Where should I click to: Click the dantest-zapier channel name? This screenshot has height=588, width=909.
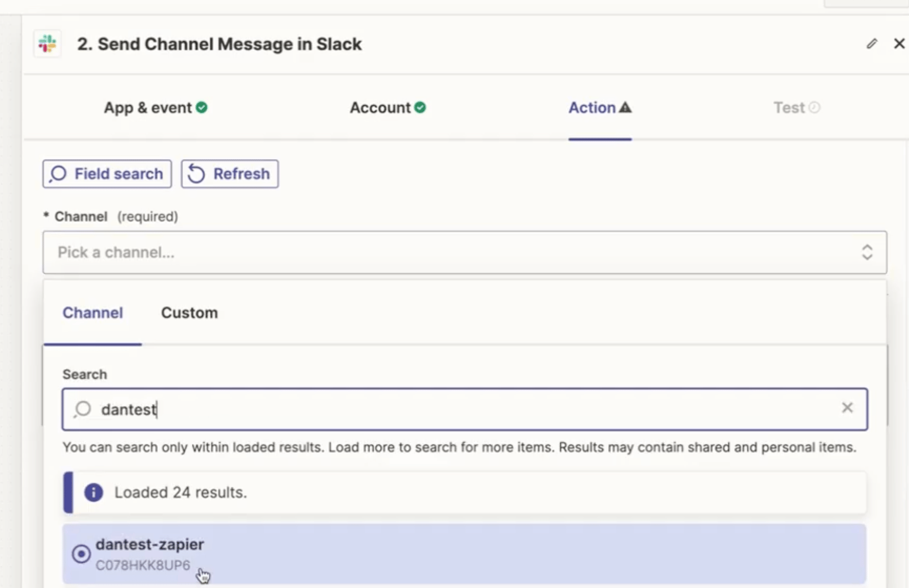(150, 544)
